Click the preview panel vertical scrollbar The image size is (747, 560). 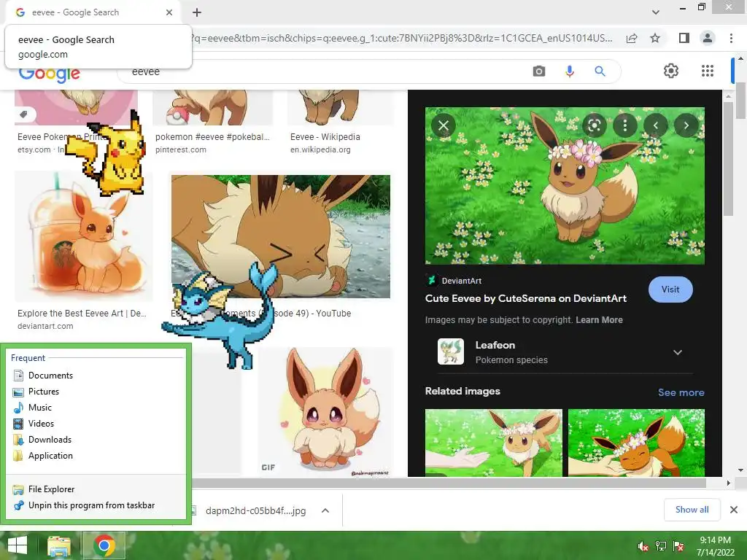pyautogui.click(x=728, y=159)
